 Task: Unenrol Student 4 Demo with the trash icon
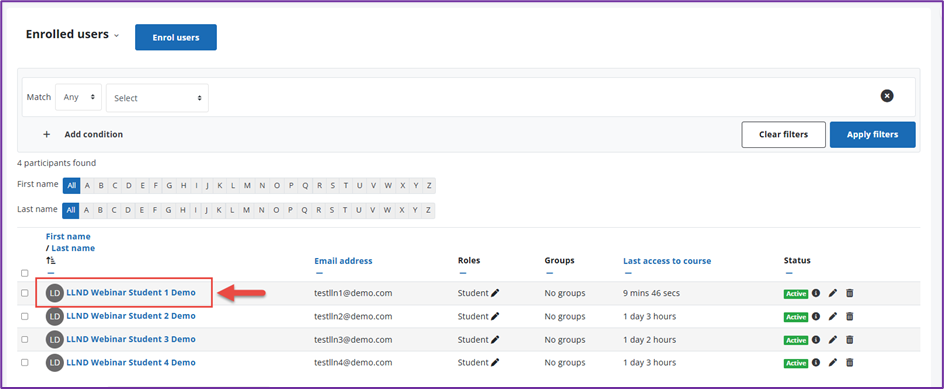(x=849, y=363)
